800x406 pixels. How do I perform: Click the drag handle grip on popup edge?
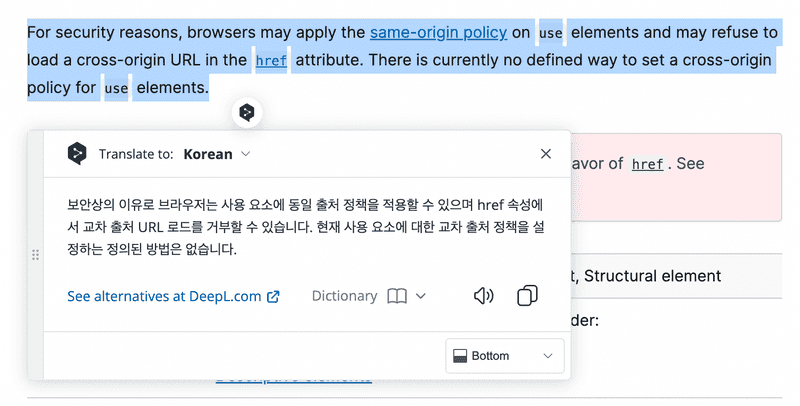click(x=35, y=255)
